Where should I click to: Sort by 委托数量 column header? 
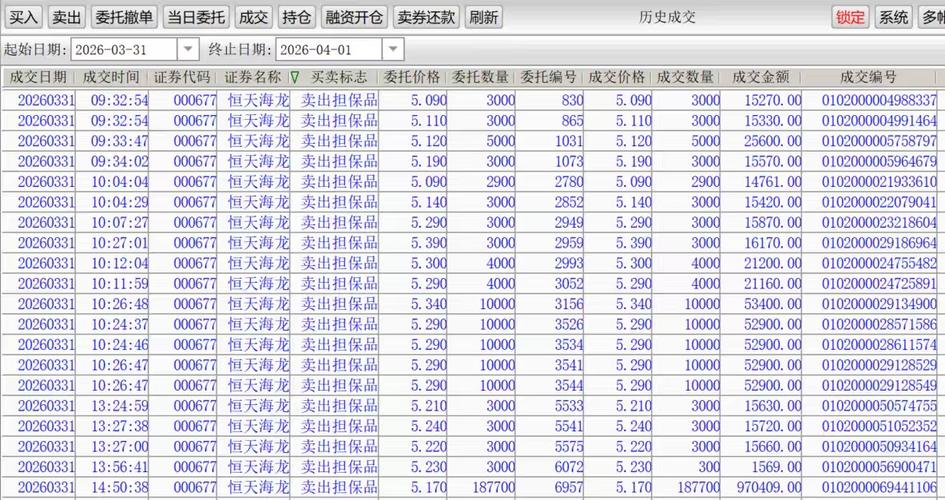(480, 77)
